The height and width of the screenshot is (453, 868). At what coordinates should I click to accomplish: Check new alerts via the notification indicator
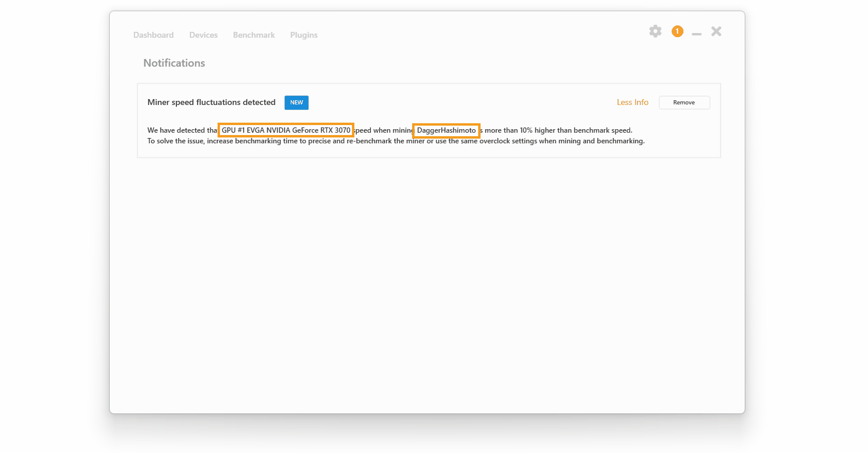[x=677, y=31]
